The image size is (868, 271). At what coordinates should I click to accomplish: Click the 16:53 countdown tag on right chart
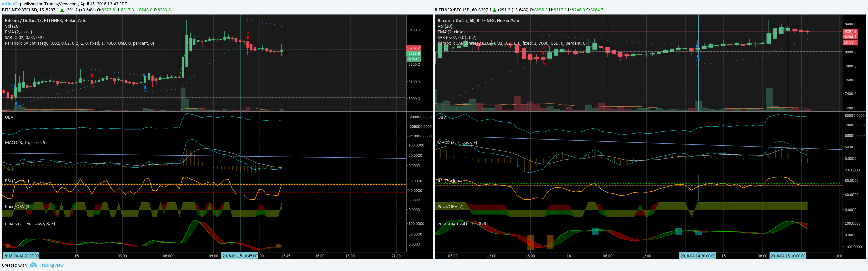(x=850, y=42)
